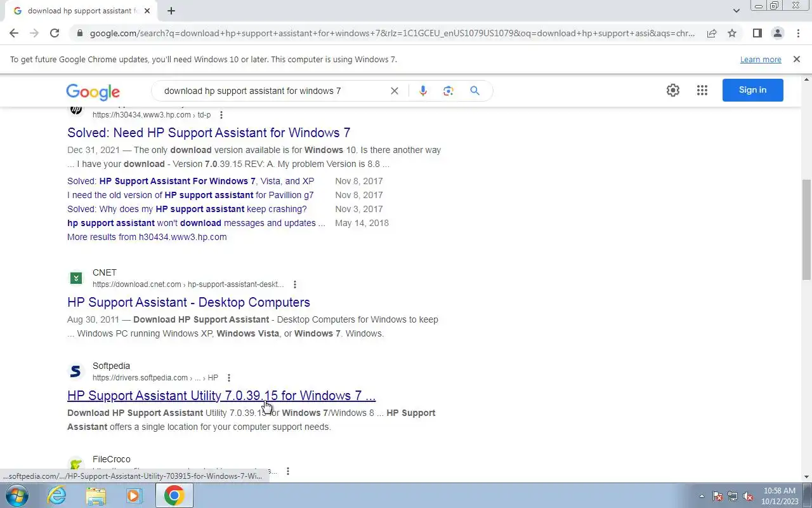Open Why does HP support assistant keep crashing
The image size is (812, 508).
pos(187,209)
